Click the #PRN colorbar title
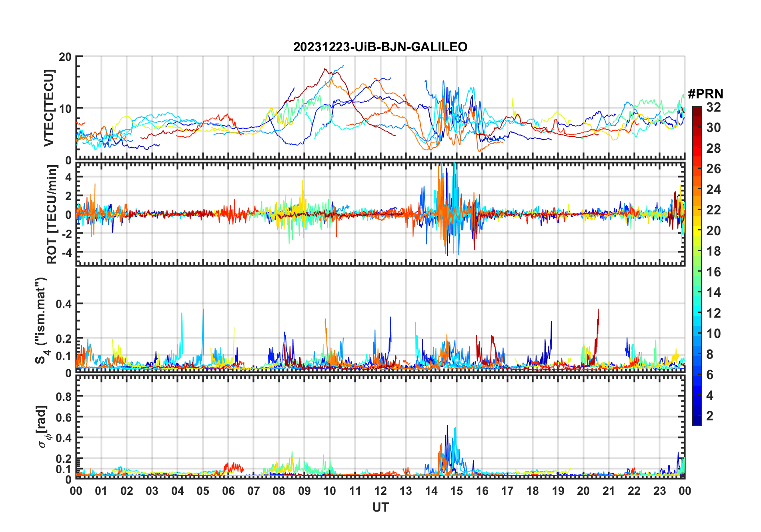This screenshot has width=761, height=532. pos(705,94)
